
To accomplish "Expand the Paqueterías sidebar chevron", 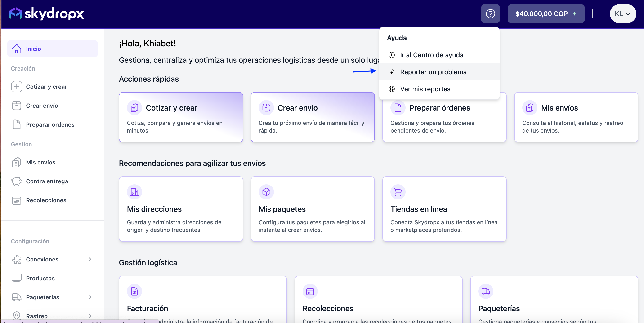I will 90,297.
